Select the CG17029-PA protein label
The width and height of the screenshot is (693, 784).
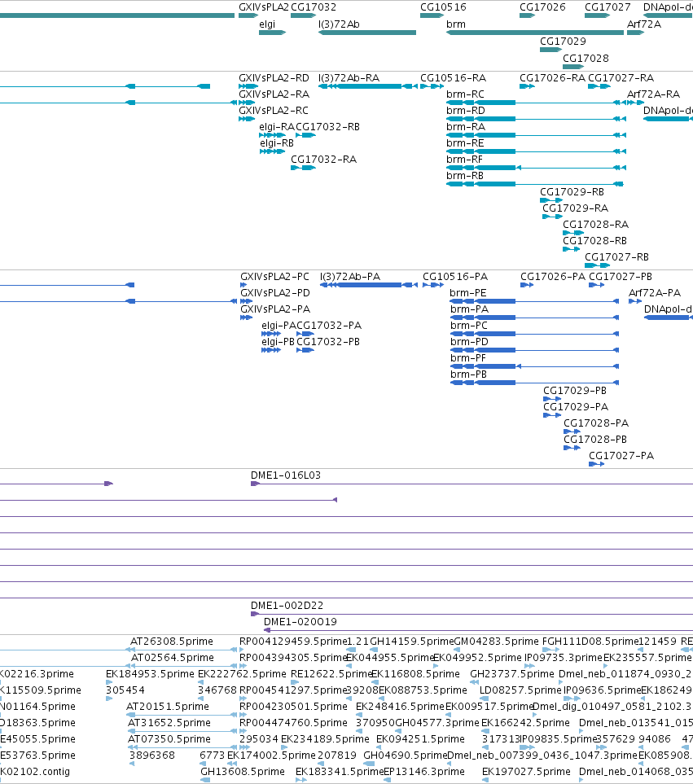(x=576, y=407)
